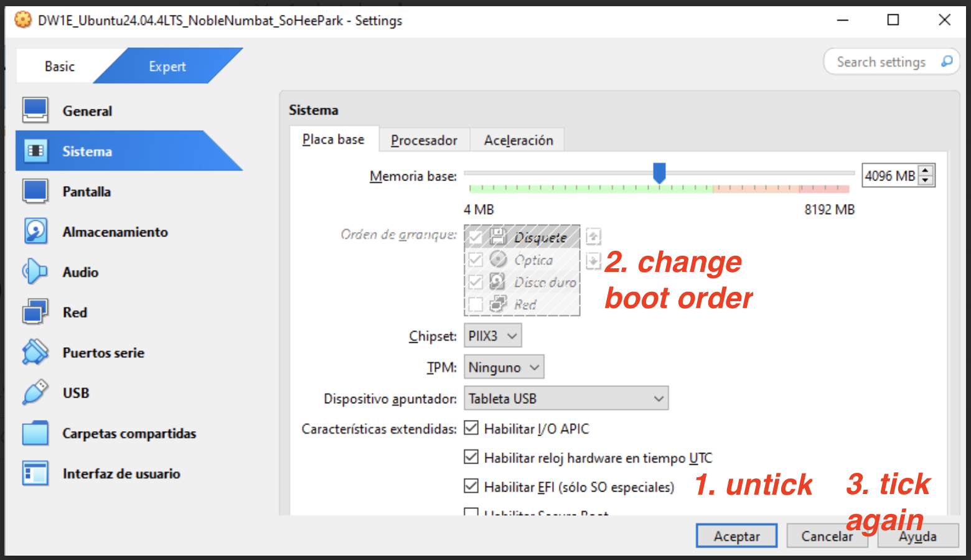The image size is (971, 560).
Task: Click the Aceptar button
Action: pos(736,536)
